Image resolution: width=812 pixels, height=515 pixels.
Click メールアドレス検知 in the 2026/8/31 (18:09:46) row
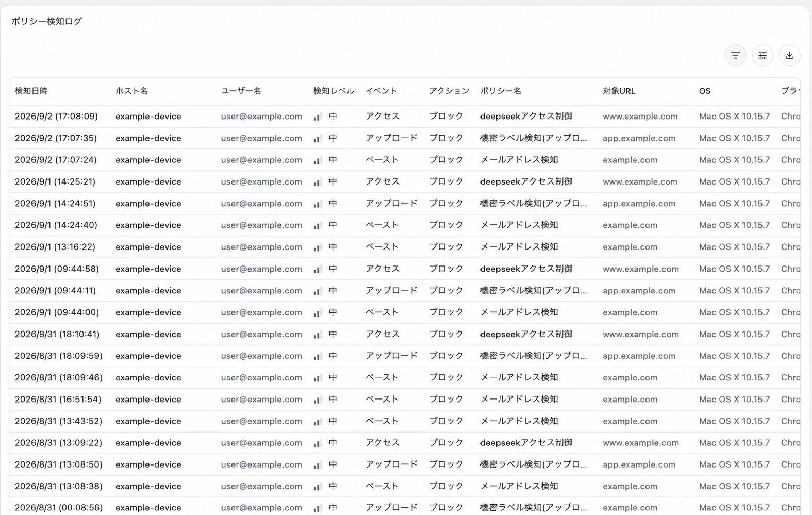pyautogui.click(x=519, y=377)
